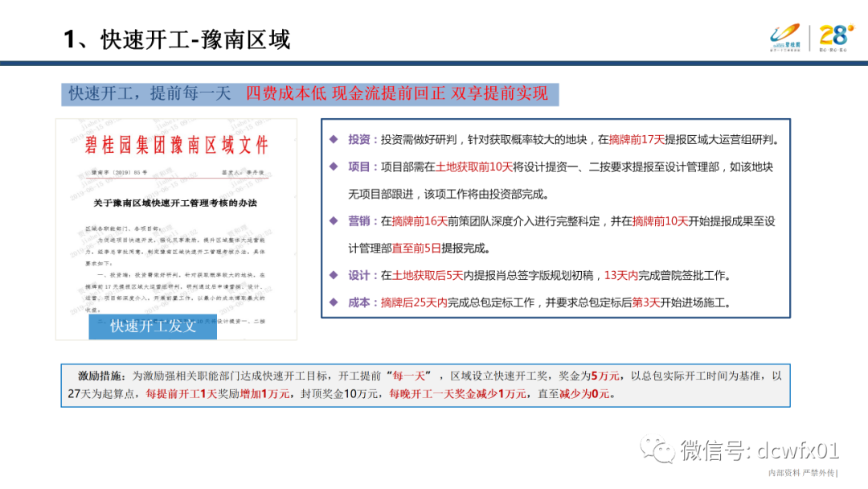Click the red amount 5万元

605,373
